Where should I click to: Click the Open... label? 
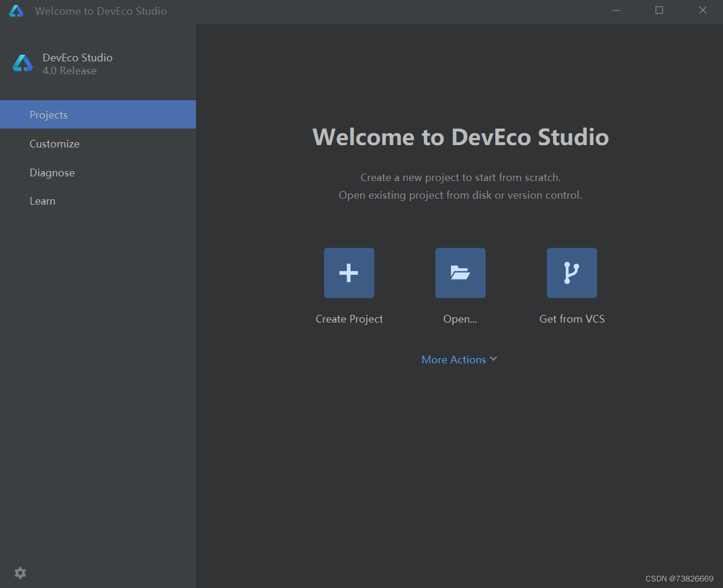[x=460, y=319]
